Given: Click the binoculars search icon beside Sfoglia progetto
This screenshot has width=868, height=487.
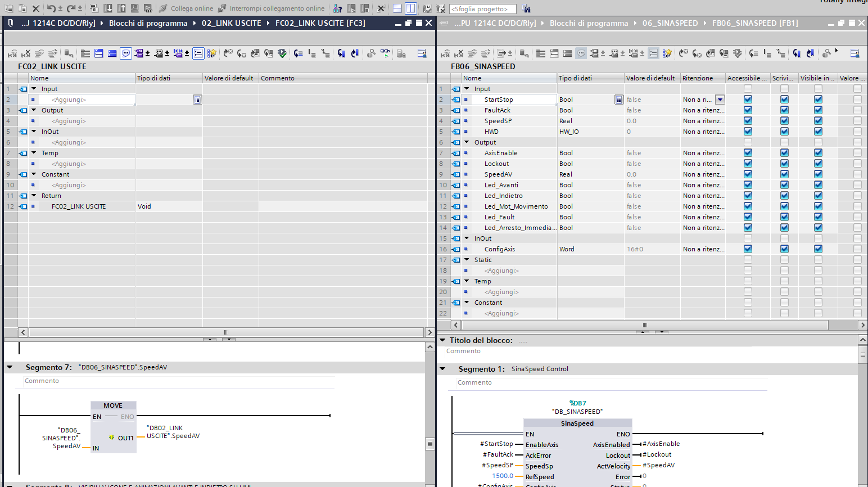Looking at the screenshot, I should [526, 8].
